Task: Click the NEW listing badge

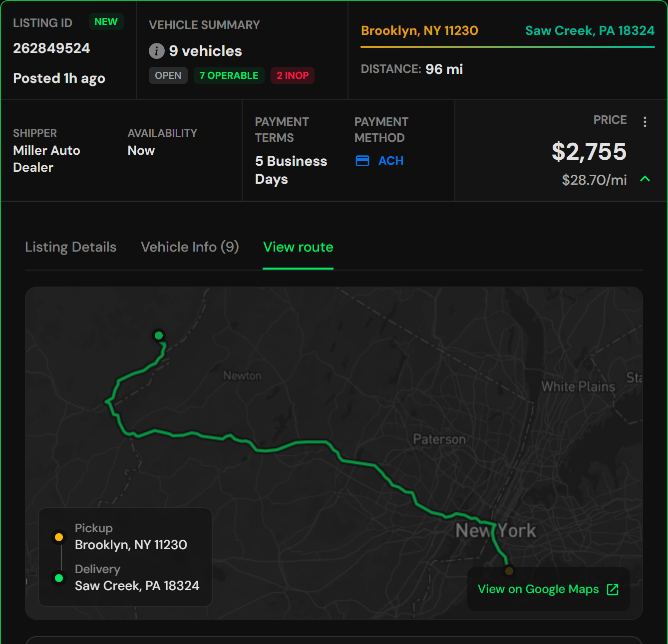Action: tap(106, 21)
